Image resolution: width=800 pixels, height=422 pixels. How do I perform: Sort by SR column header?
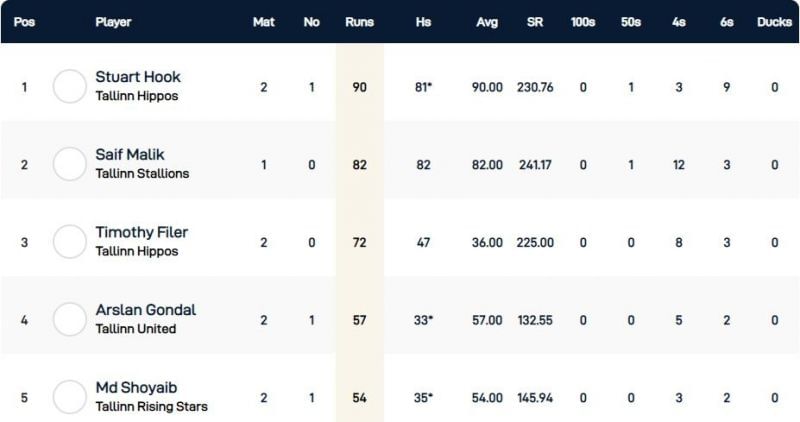click(x=535, y=22)
